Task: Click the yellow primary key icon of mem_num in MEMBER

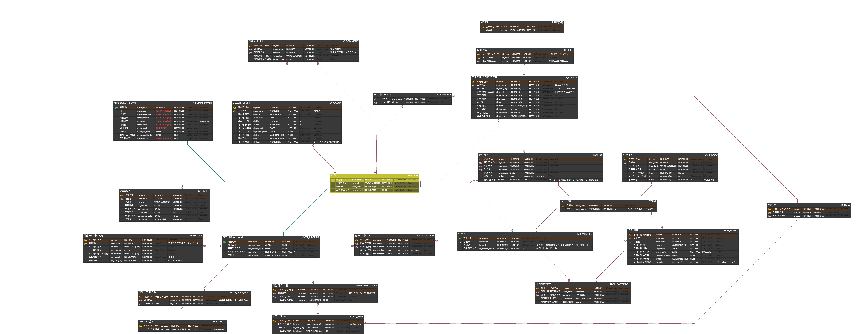Action: (x=333, y=180)
